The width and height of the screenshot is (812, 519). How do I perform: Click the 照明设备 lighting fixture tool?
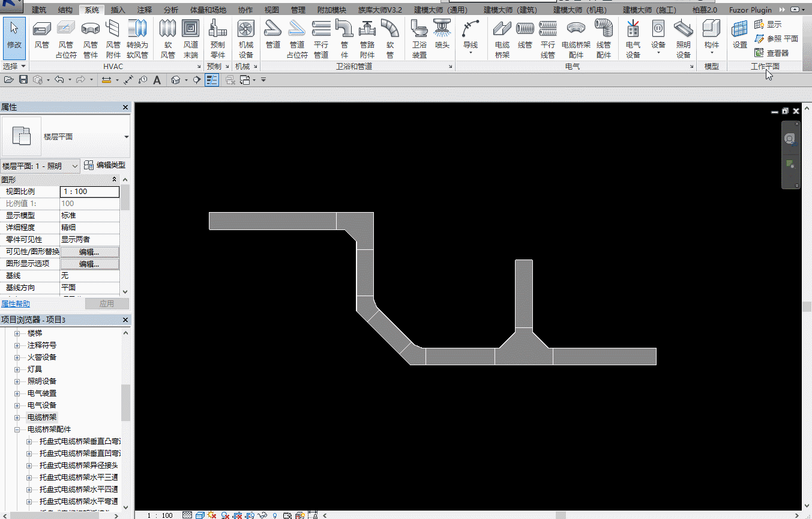point(683,38)
